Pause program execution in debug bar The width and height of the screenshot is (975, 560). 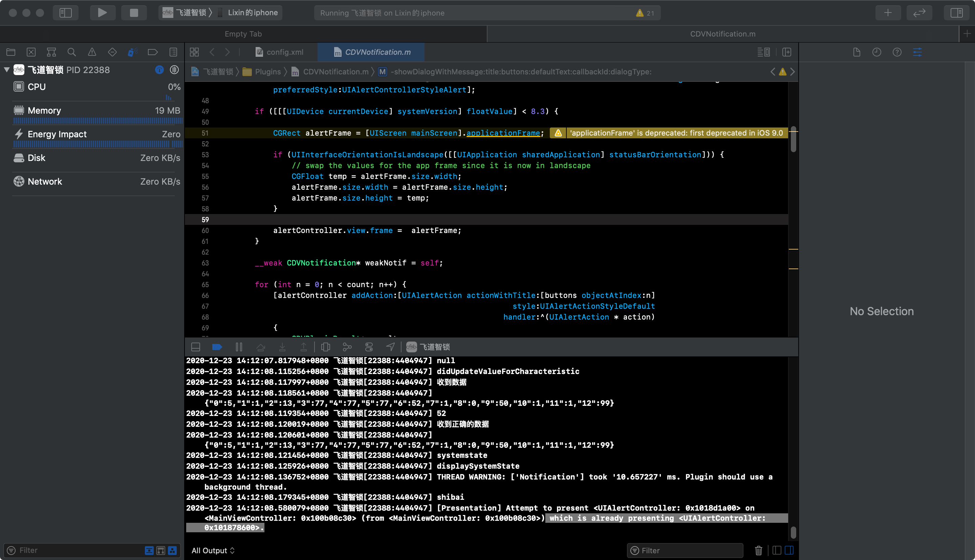[x=239, y=347]
